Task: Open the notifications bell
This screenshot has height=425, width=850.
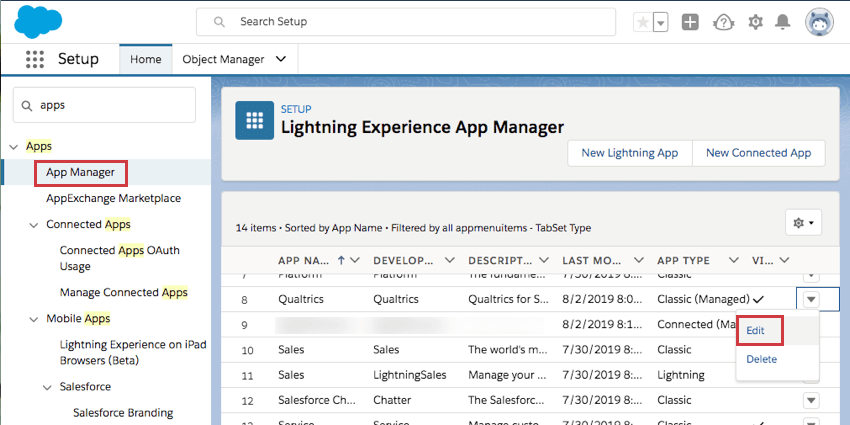Action: point(784,22)
